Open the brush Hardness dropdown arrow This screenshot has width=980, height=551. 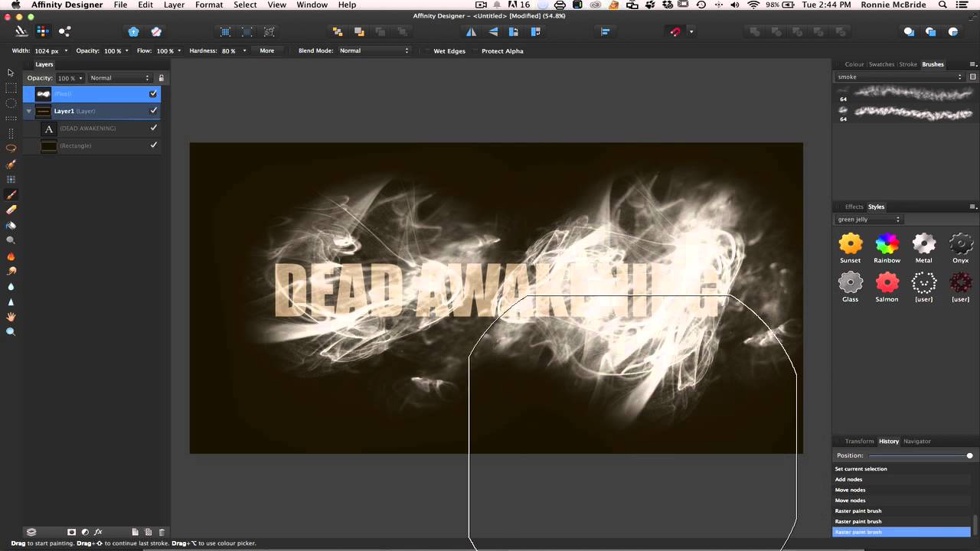pyautogui.click(x=244, y=51)
